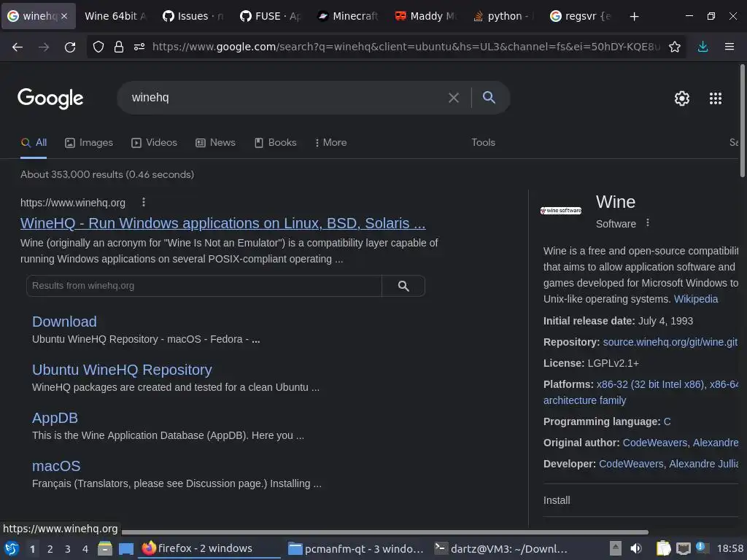Open the WineHQ main result link
The height and width of the screenshot is (560, 747).
[223, 223]
